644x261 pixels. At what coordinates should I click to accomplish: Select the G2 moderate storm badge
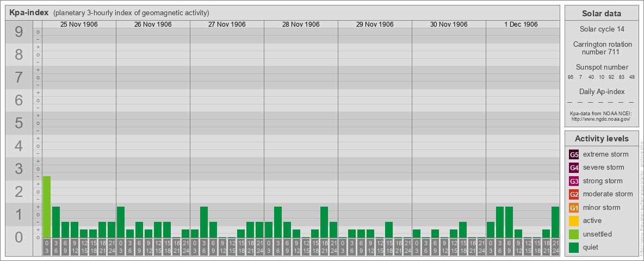[574, 194]
